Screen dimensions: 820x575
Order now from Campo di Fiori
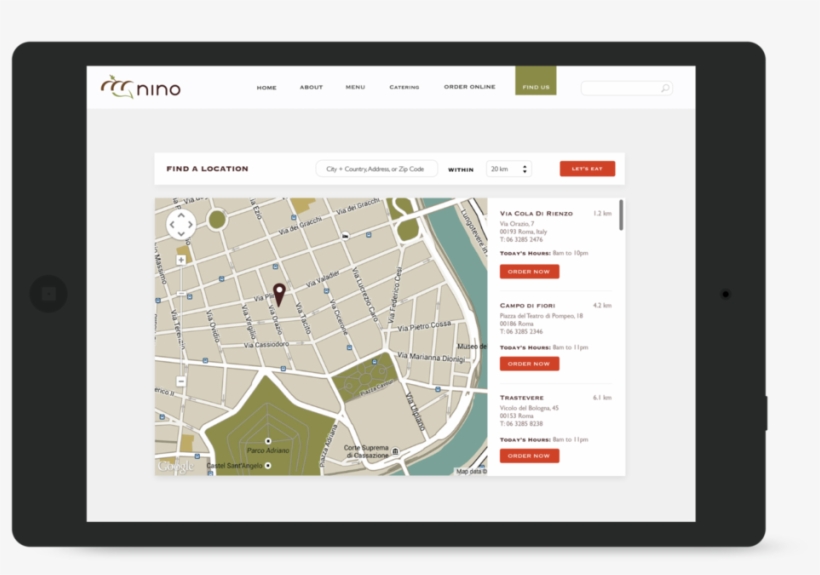click(x=529, y=364)
